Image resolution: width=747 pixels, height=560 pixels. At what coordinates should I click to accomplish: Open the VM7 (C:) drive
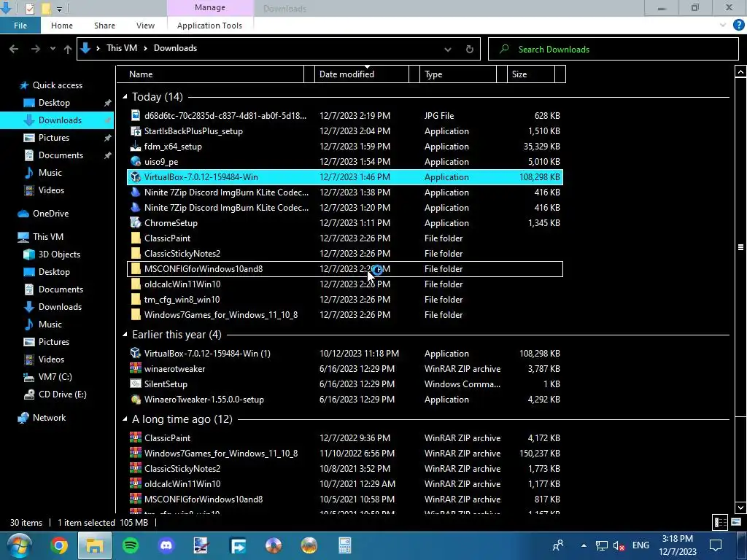[55, 377]
